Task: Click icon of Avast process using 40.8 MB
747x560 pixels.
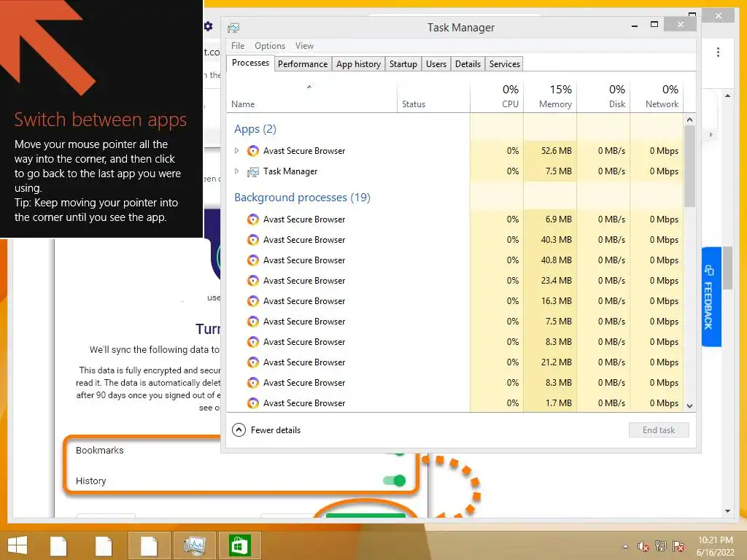Action: pyautogui.click(x=253, y=260)
